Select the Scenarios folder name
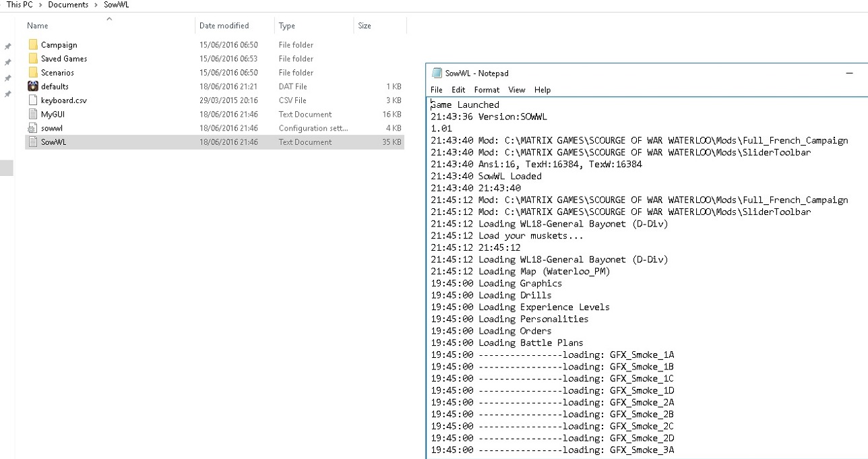 (57, 73)
